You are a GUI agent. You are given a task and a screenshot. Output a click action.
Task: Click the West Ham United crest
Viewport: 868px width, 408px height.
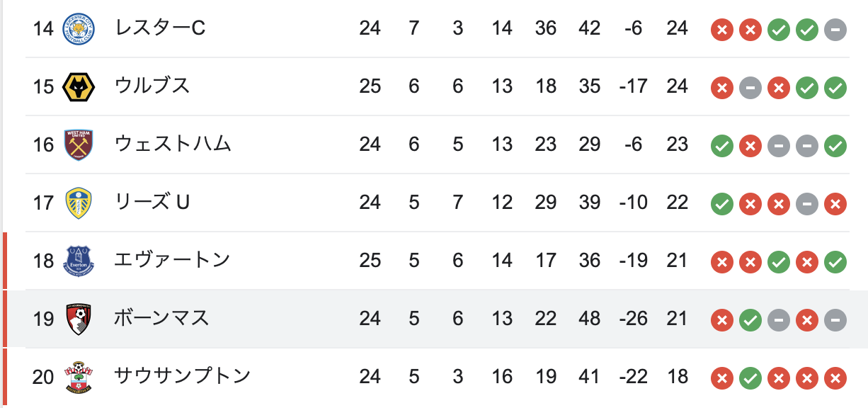(78, 144)
